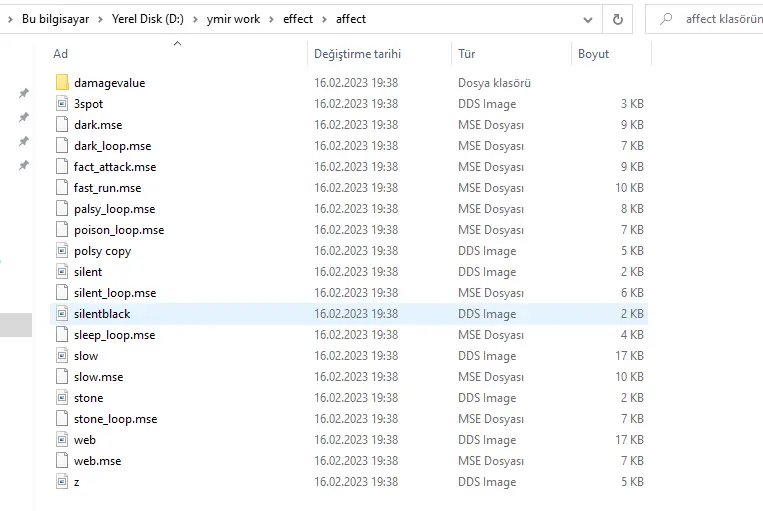Sort by "Değiştirme tarihi" column header

click(357, 54)
